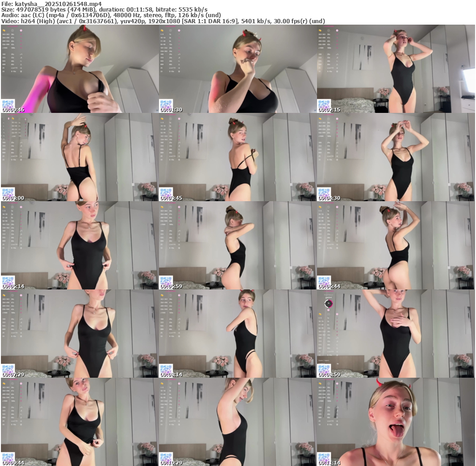Click the QR code in the 00:03:45 frame
This screenshot has height=466, width=476.
pos(166,192)
